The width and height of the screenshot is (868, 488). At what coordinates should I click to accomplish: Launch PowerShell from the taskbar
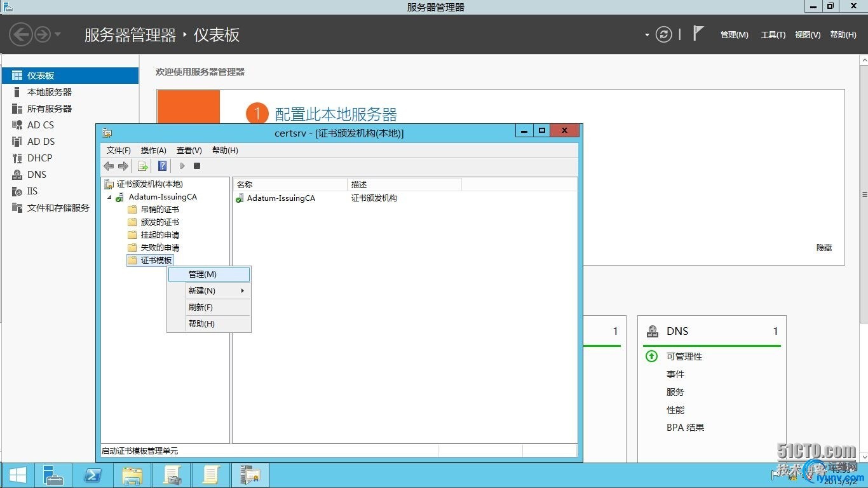coord(93,475)
